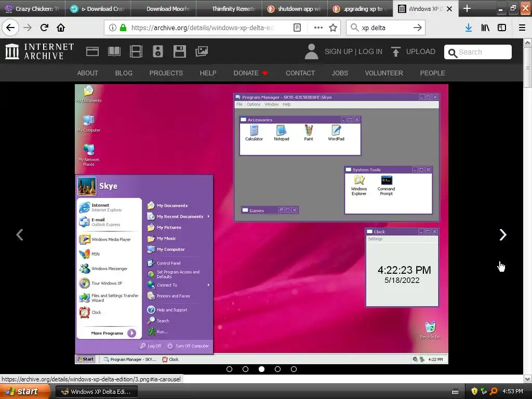
Task: Click the Windows XP screenshot image
Action: tap(262, 224)
